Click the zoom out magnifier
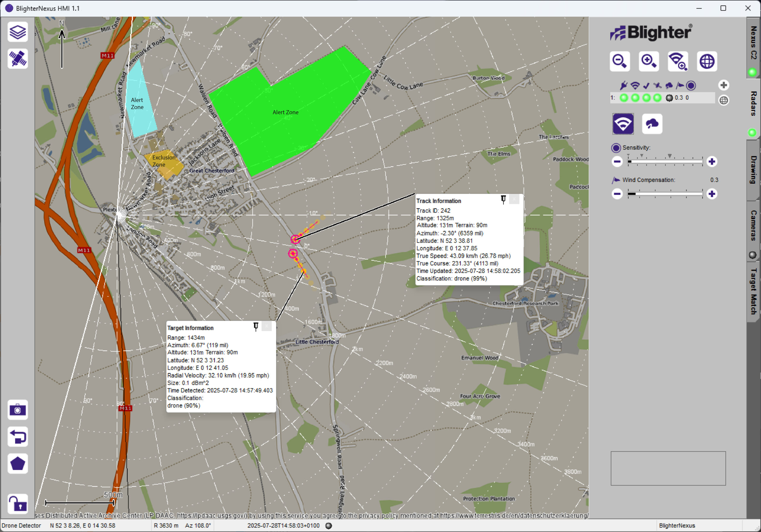This screenshot has width=761, height=532. click(x=620, y=61)
